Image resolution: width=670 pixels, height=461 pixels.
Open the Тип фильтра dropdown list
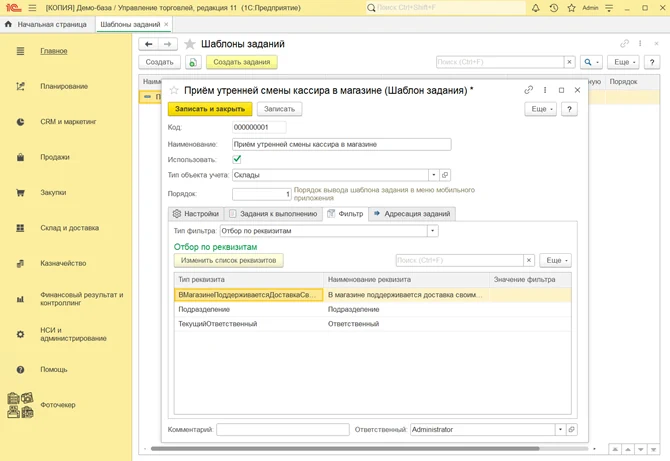(432, 231)
